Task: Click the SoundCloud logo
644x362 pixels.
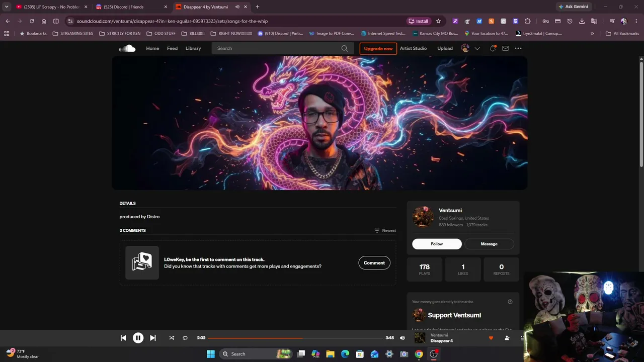Action: 127,48
